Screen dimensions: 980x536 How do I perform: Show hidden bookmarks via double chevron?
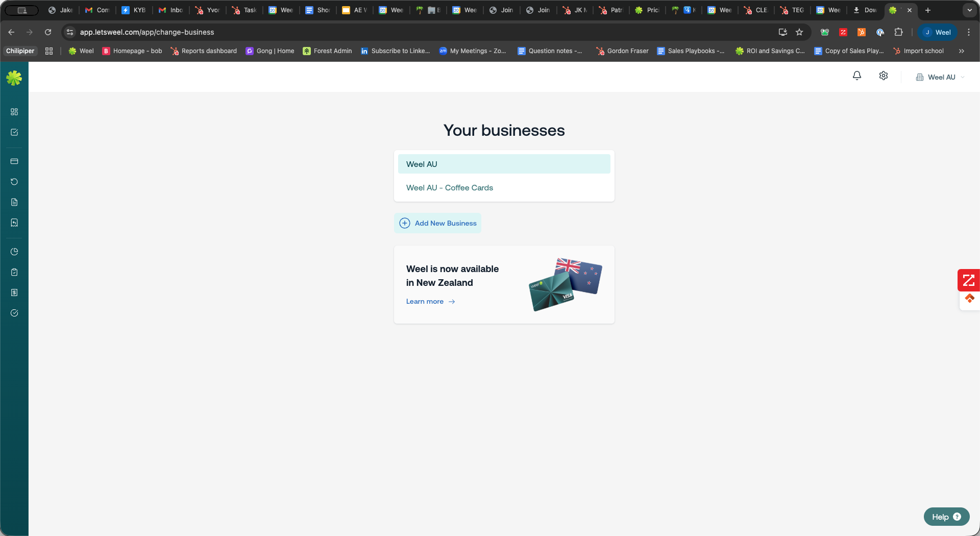(x=962, y=51)
